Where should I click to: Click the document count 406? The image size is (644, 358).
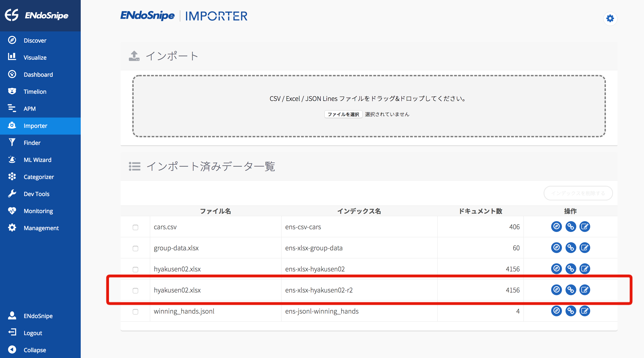point(514,227)
